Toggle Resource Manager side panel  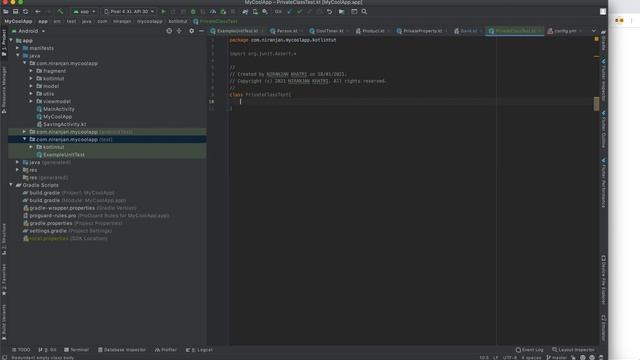[4, 90]
